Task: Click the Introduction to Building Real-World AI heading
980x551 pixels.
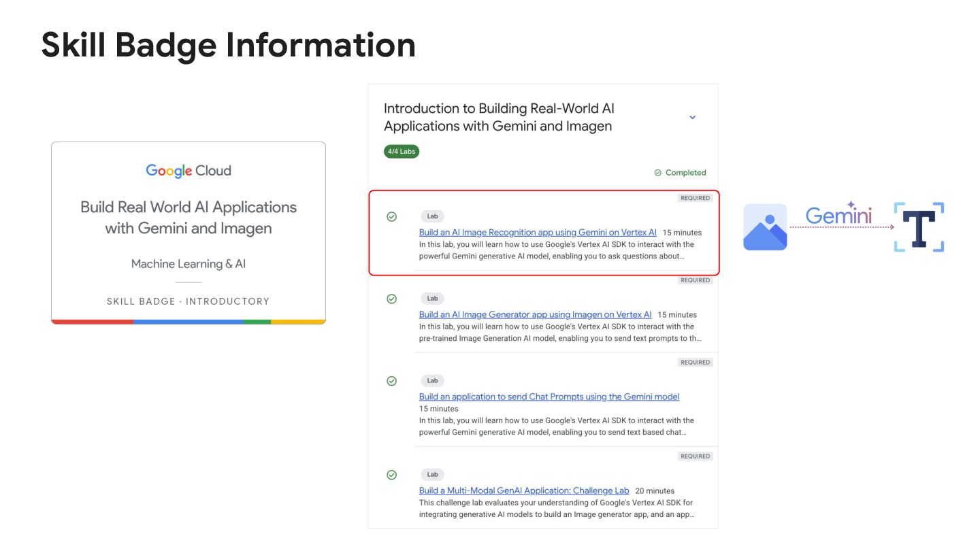Action: coord(499,117)
